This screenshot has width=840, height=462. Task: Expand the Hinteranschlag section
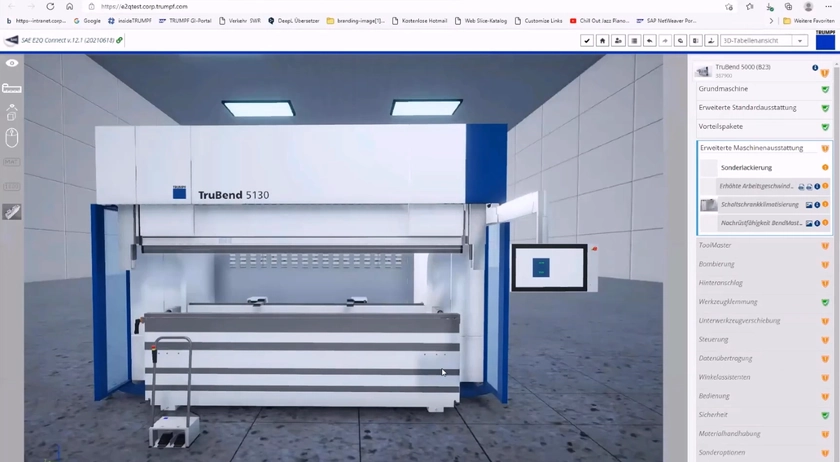pos(763,283)
